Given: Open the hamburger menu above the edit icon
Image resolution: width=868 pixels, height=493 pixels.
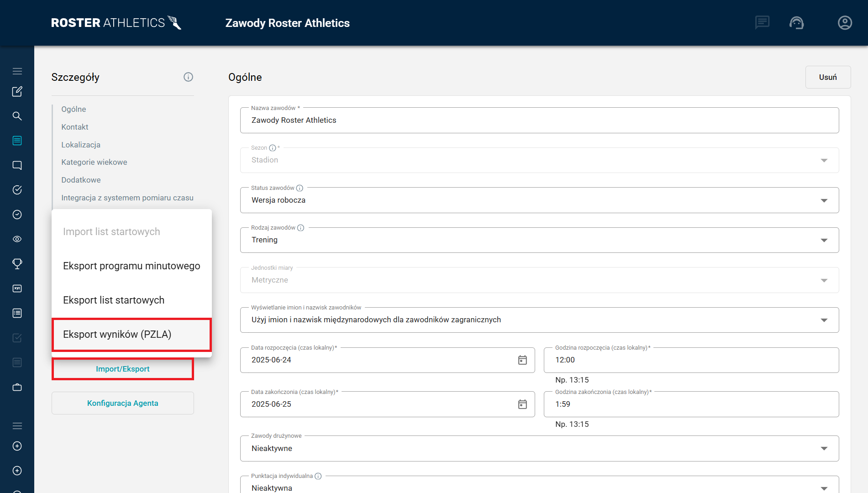Looking at the screenshot, I should point(17,71).
